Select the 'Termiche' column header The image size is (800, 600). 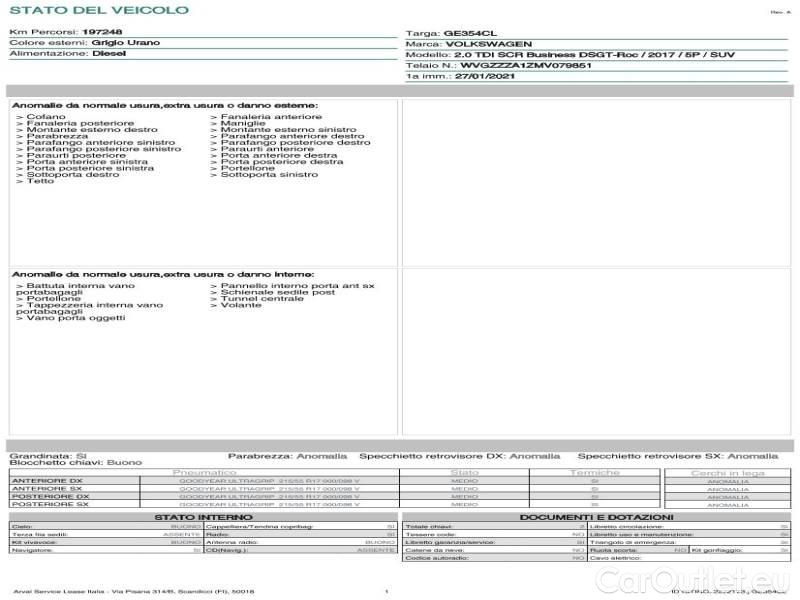tap(594, 472)
